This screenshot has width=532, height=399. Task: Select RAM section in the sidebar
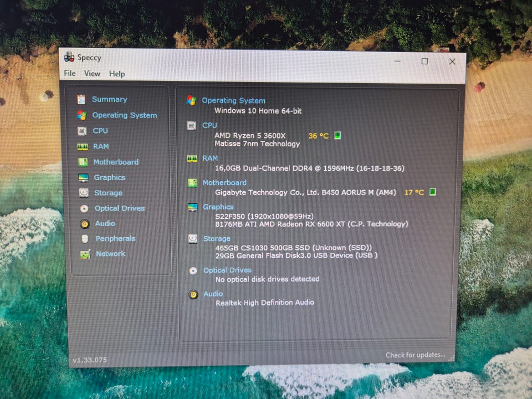(x=101, y=146)
